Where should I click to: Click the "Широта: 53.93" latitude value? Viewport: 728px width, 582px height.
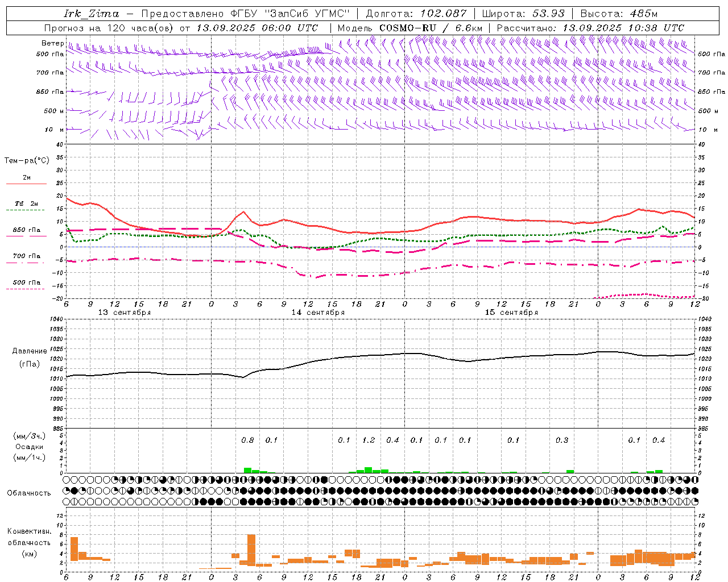pos(523,14)
